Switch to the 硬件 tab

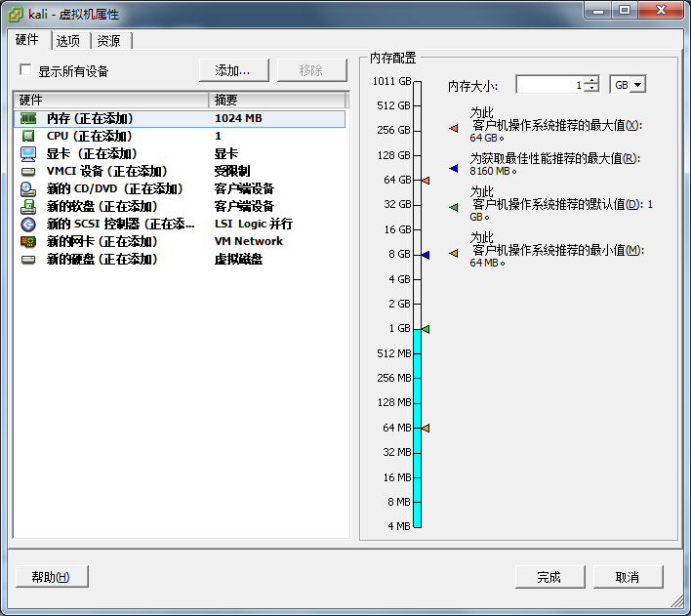point(27,40)
